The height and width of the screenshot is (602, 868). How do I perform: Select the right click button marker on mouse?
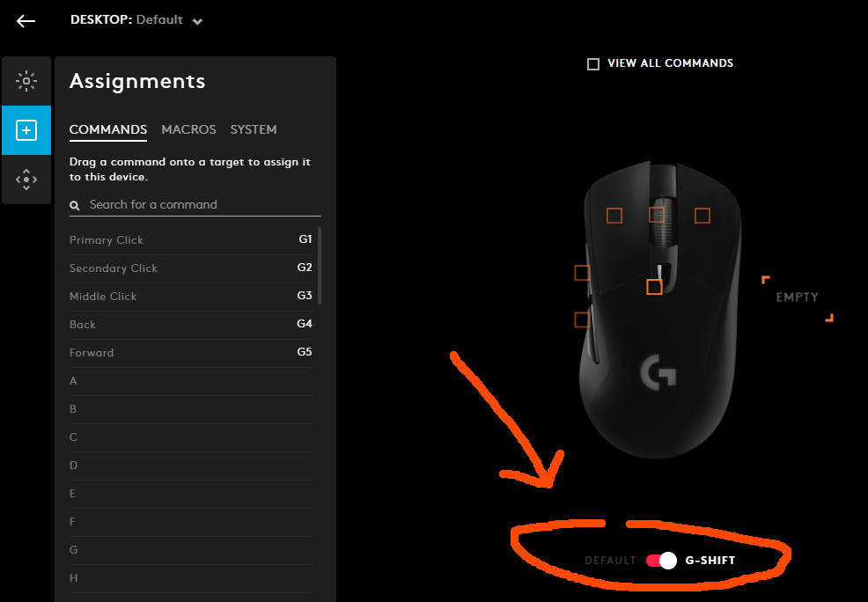coord(702,215)
